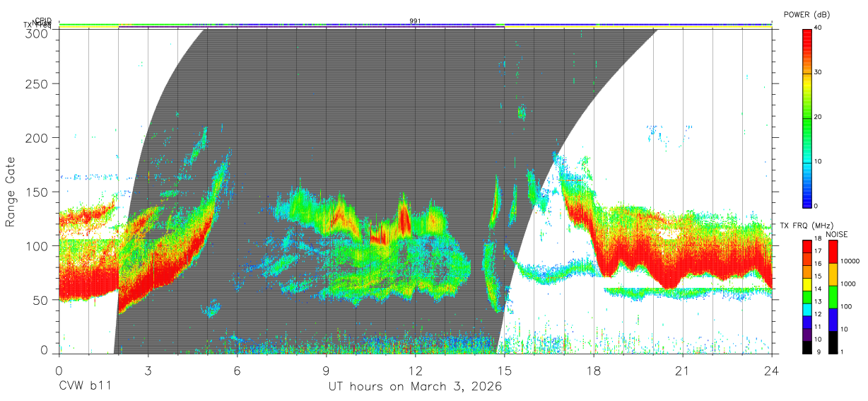Select the yellow 14–15 MHz frequency swatch
The image size is (868, 401).
pos(807,284)
